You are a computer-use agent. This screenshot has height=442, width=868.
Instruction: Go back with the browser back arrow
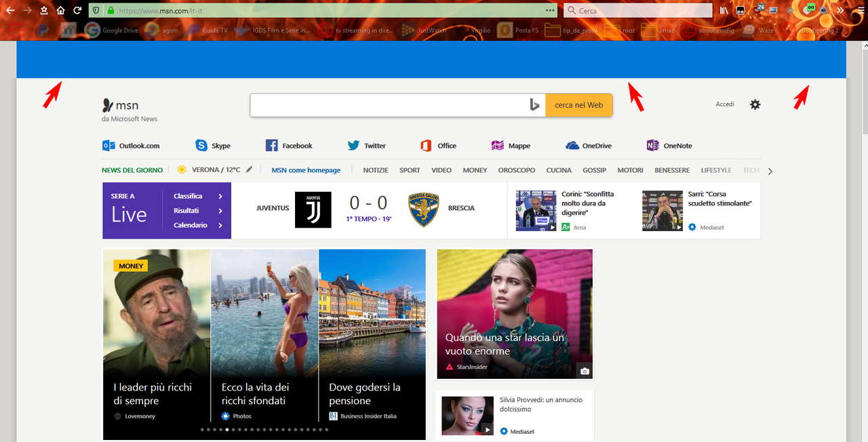pyautogui.click(x=10, y=10)
